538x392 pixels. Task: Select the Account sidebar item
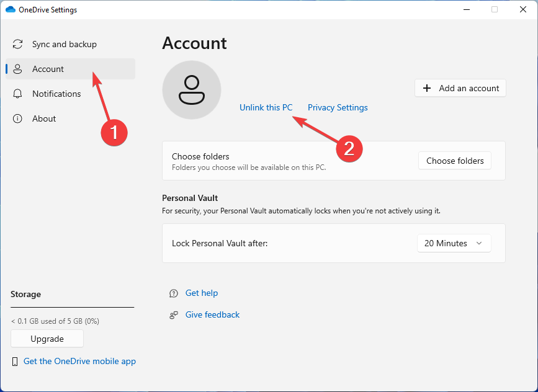click(70, 69)
